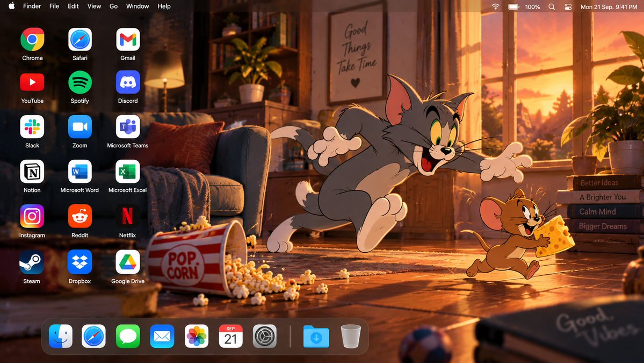Screen dimensions: 644x363
Task: Select the Spotify desktop icon
Action: pos(79,82)
